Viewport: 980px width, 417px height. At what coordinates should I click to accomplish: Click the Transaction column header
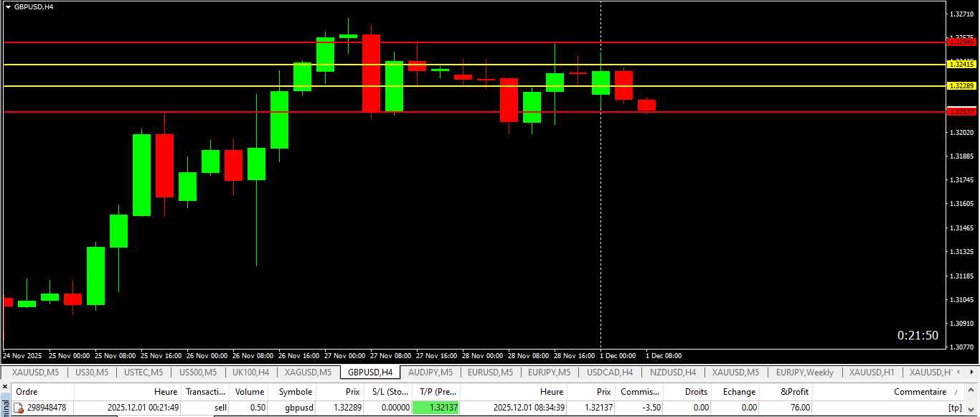206,392
